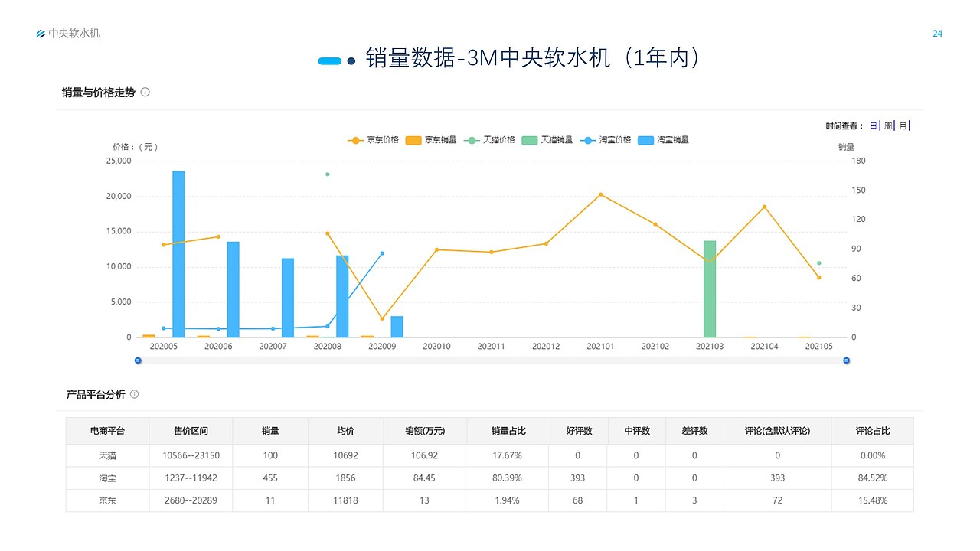Click the 中央软水机 logo icon
Image resolution: width=980 pixels, height=551 pixels.
(x=41, y=34)
